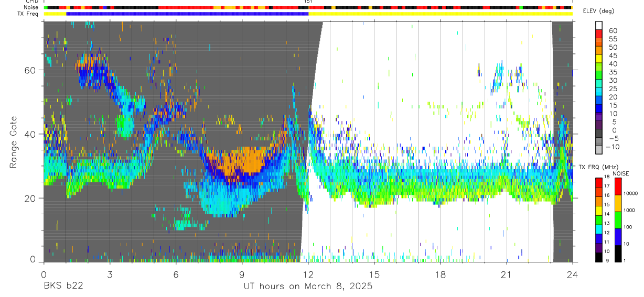Click the 9 tick on the UT hours axis
This screenshot has height=297, width=644.
tap(242, 274)
